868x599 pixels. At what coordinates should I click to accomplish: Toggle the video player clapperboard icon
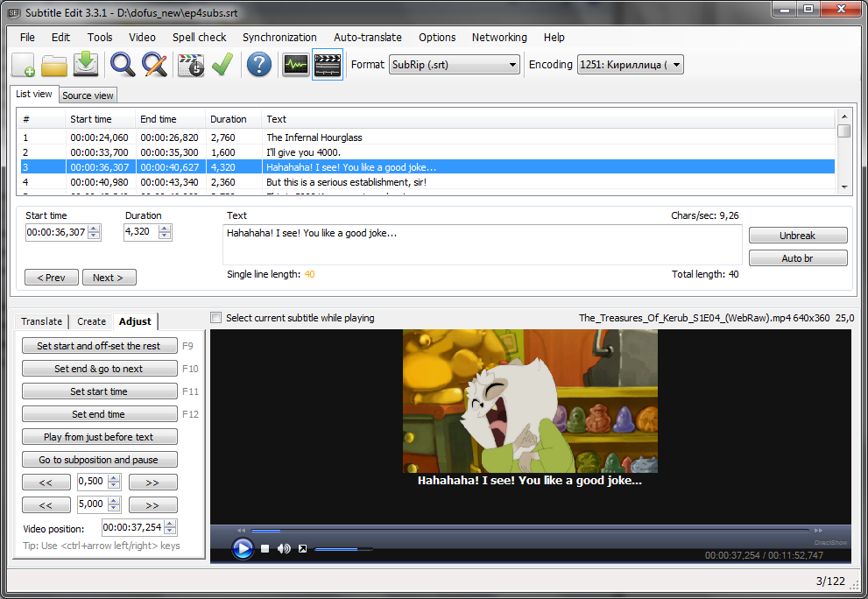point(327,65)
